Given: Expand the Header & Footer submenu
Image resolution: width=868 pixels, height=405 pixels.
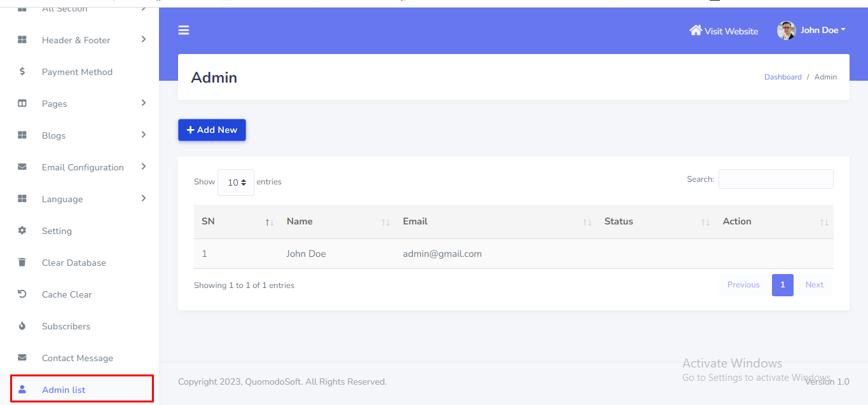Looking at the screenshot, I should 144,39.
